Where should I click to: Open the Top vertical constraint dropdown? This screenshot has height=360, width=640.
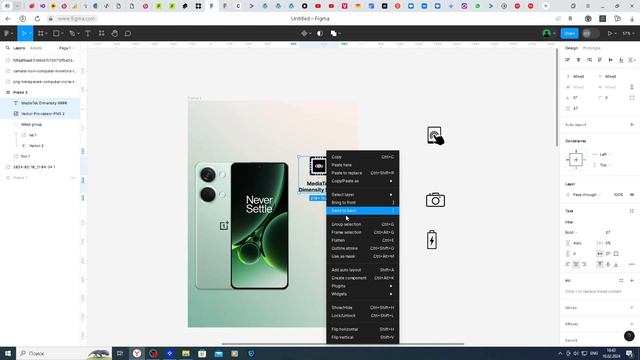[x=605, y=165]
